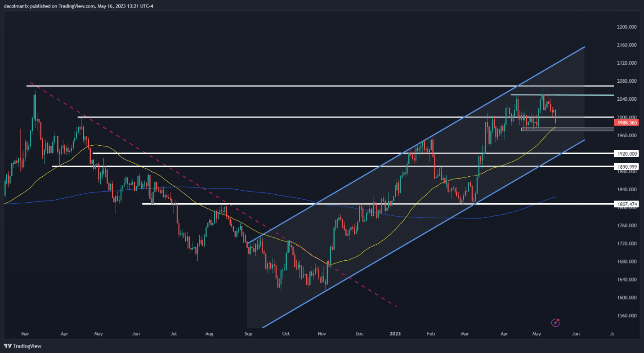644x353 pixels.
Task: Click the purple lightning bolt event icon
Action: pos(556,322)
